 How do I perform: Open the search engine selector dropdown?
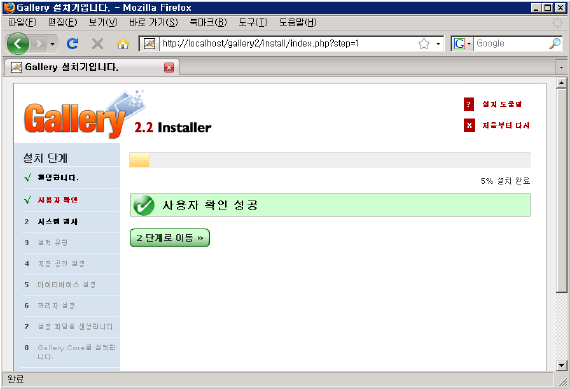point(462,44)
